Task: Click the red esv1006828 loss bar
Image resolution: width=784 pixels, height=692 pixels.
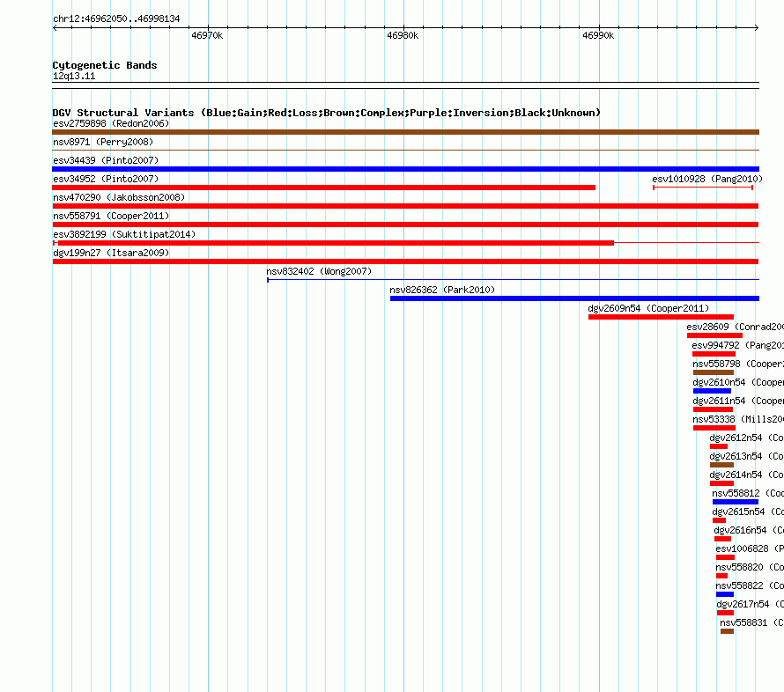Action: coord(725,557)
